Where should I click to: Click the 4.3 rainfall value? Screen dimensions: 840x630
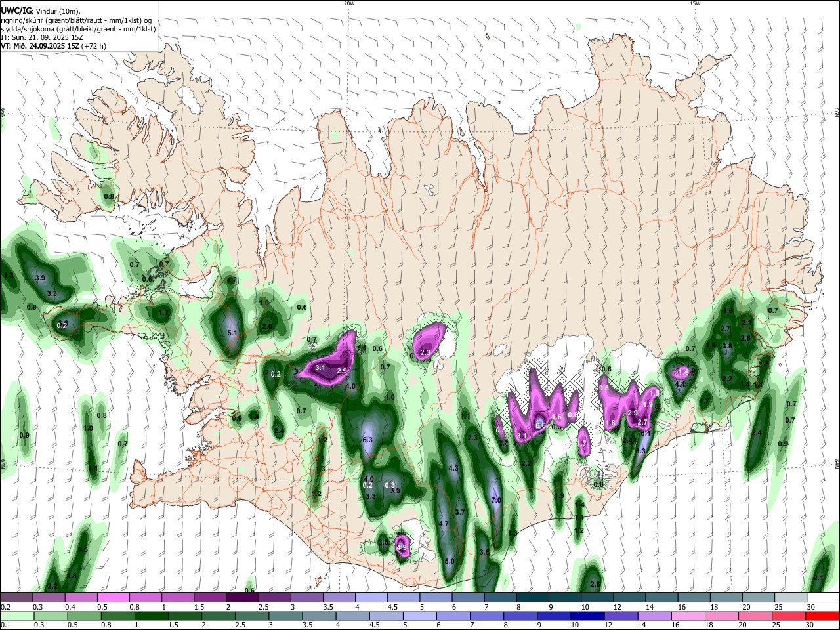tap(453, 468)
